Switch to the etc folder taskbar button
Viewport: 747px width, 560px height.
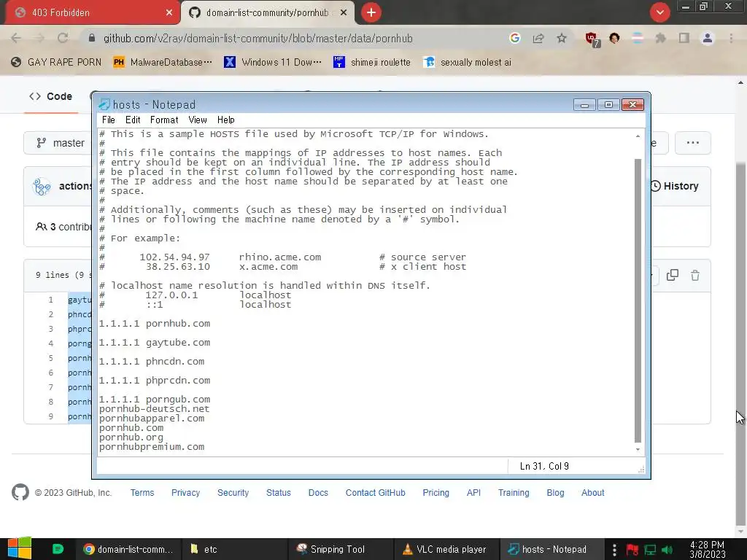[x=233, y=549]
